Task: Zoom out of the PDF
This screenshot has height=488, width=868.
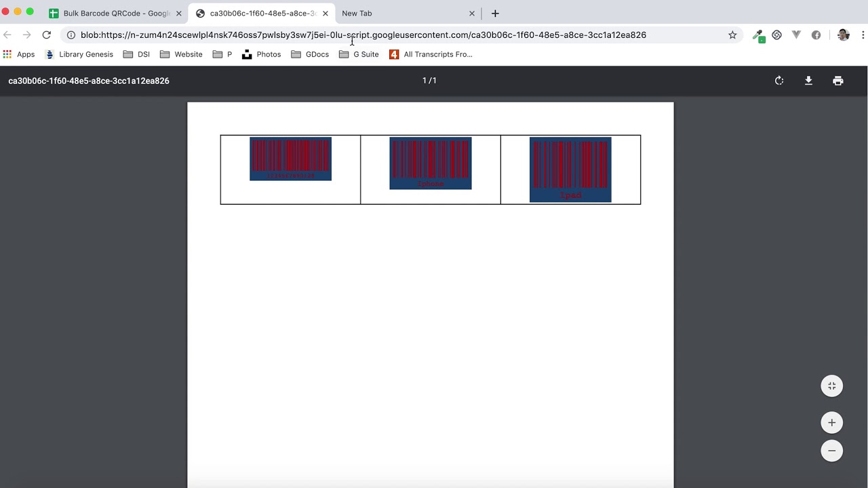Action: point(831,451)
